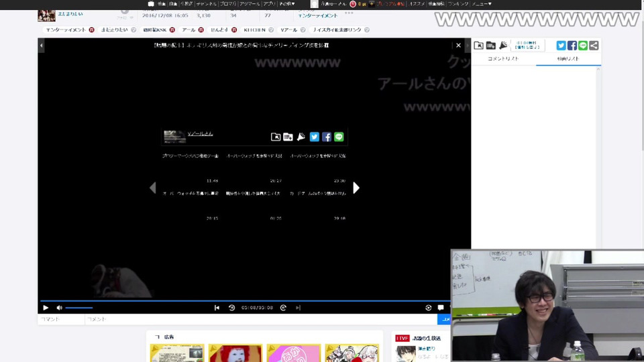Screen dimensions: 644x362
Task: Share on LINE from end-screen overlay
Action: 339,137
